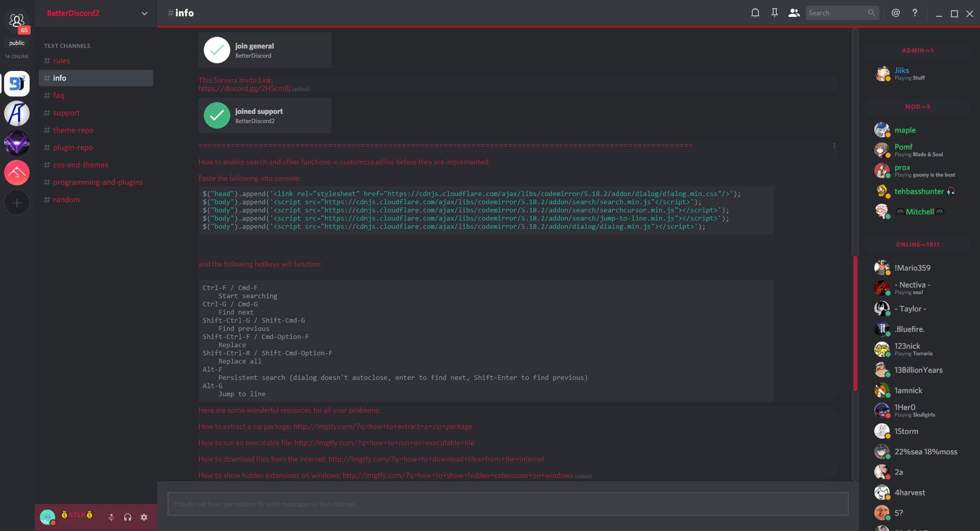The image size is (980, 531).
Task: Switch to the faq channel
Action: [x=59, y=95]
